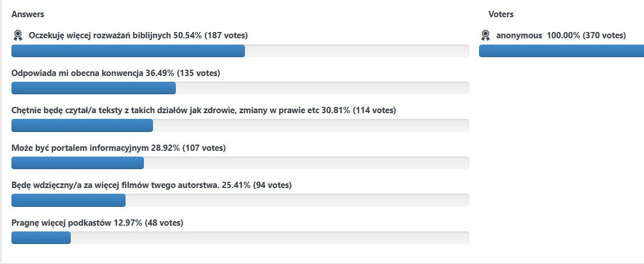This screenshot has width=644, height=264.
Task: Click the 'Voters' section heading
Action: [501, 14]
